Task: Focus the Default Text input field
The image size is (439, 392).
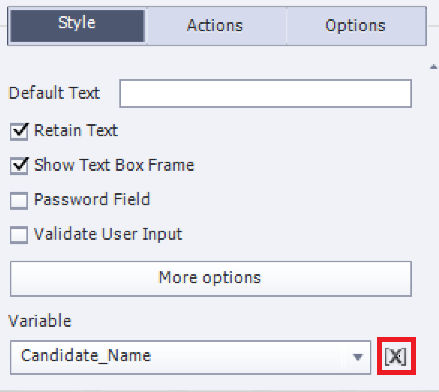Action: 265,93
